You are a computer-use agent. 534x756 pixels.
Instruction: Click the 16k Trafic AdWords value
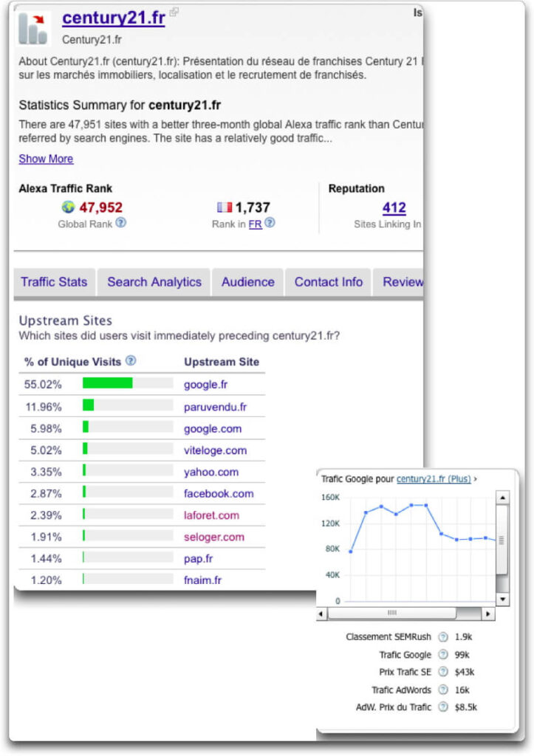pyautogui.click(x=462, y=690)
